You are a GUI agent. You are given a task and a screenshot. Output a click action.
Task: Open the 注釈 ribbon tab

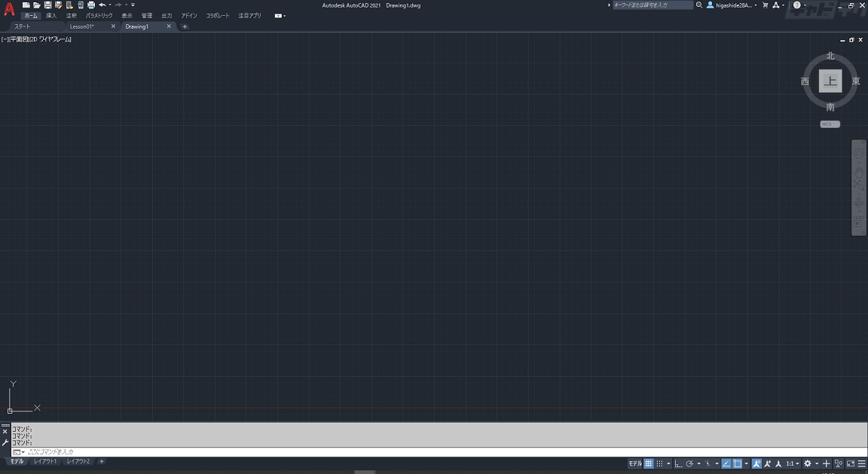tap(72, 16)
